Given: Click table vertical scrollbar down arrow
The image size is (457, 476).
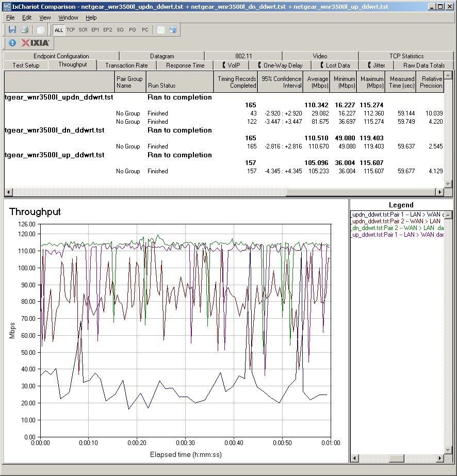Looking at the screenshot, I should tap(448, 184).
